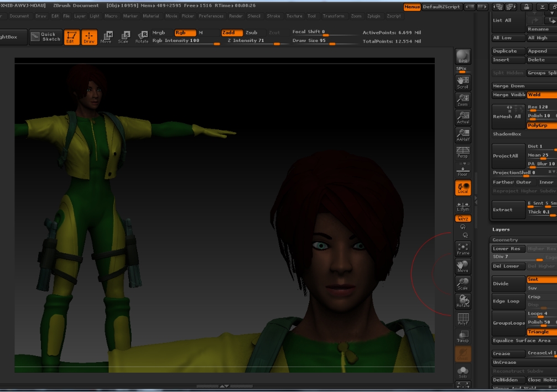Image resolution: width=557 pixels, height=392 pixels.
Task: Click the right shelf Rotate icon
Action: pyautogui.click(x=463, y=301)
